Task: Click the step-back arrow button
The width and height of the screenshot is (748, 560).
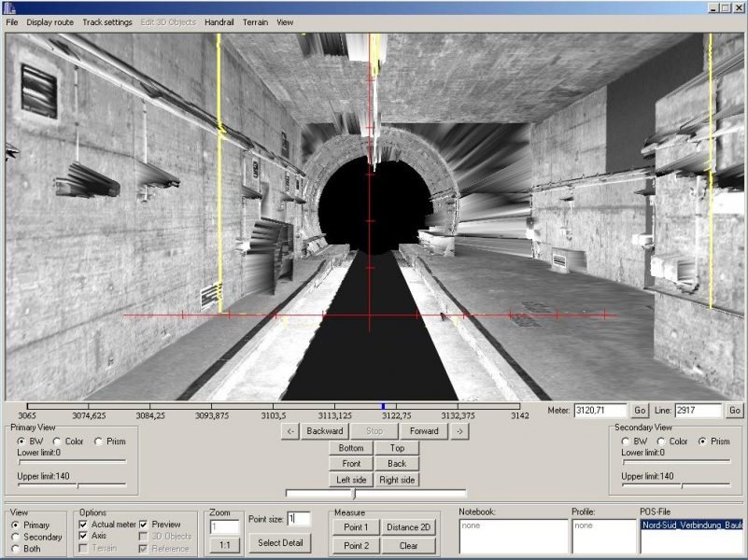Action: tap(291, 431)
